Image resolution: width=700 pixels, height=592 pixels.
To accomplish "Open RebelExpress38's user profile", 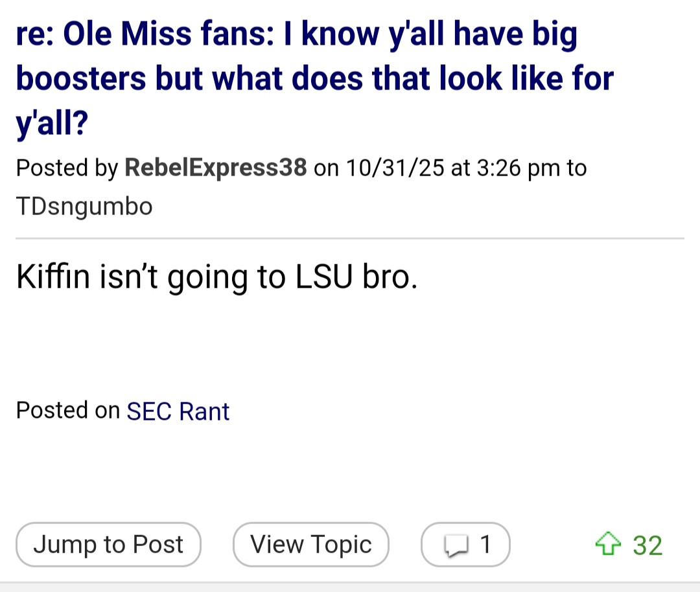I will (x=215, y=168).
